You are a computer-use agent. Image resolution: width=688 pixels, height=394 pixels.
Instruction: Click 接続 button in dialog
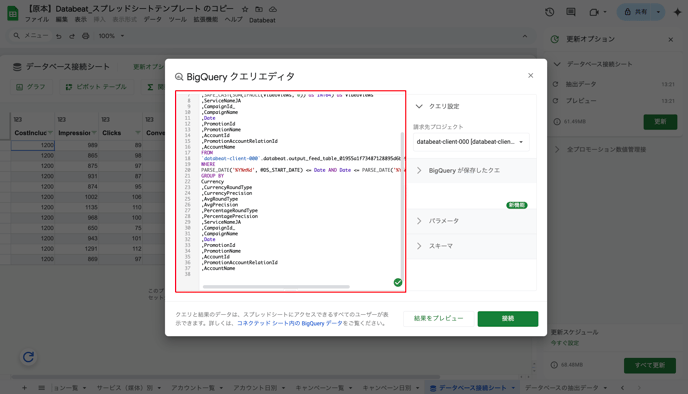(x=508, y=319)
